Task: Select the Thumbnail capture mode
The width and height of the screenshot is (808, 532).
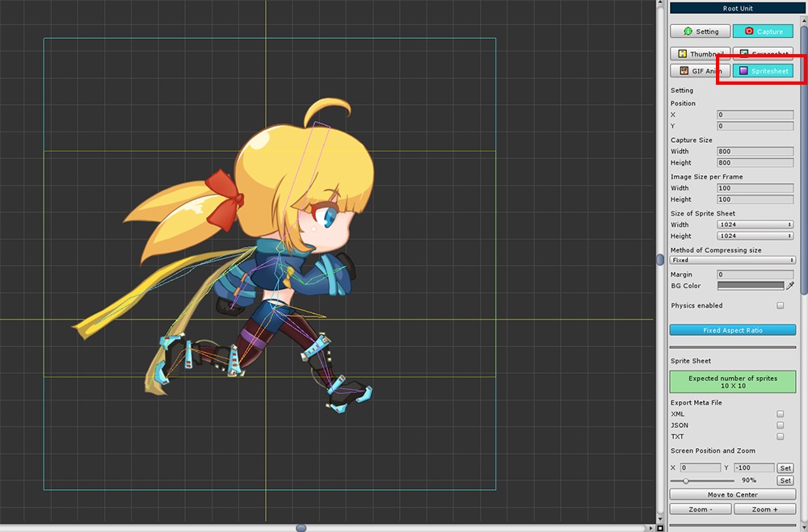Action: pyautogui.click(x=701, y=54)
